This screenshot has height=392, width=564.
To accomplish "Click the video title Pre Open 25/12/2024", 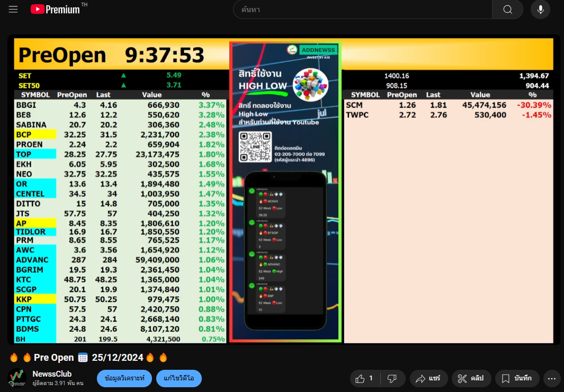I will [88, 358].
